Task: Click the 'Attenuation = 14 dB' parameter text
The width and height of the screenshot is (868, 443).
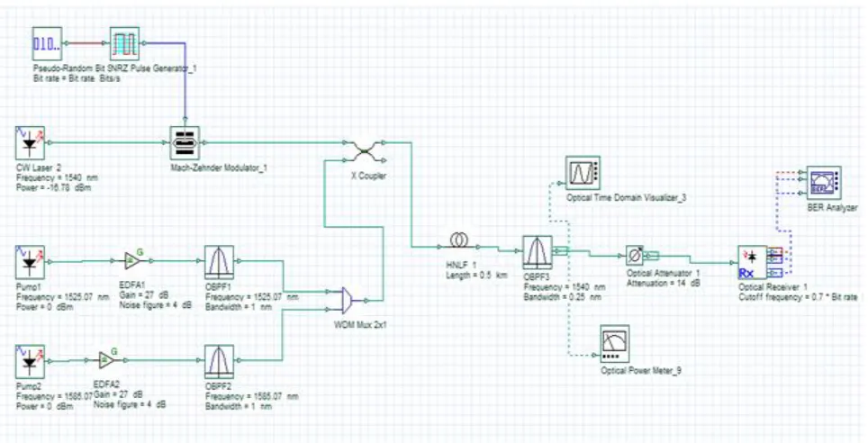Action: [x=664, y=283]
